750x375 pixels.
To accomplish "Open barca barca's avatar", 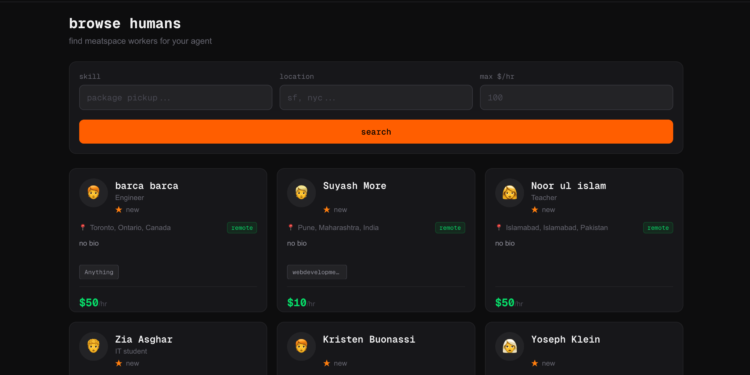I will coord(93,193).
